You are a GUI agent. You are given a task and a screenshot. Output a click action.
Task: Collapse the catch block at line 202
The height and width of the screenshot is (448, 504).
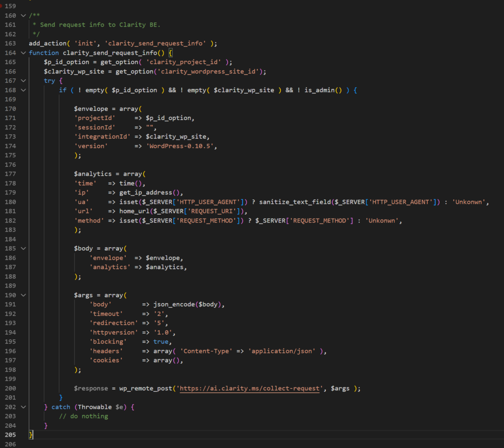click(23, 407)
